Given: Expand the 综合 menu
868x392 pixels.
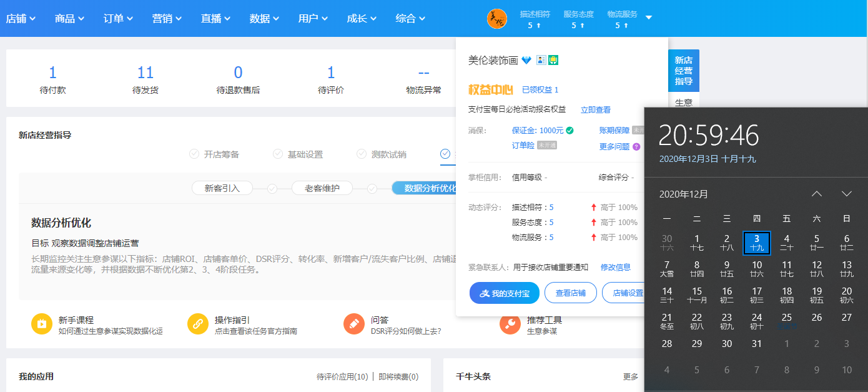Looking at the screenshot, I should pyautogui.click(x=410, y=18).
